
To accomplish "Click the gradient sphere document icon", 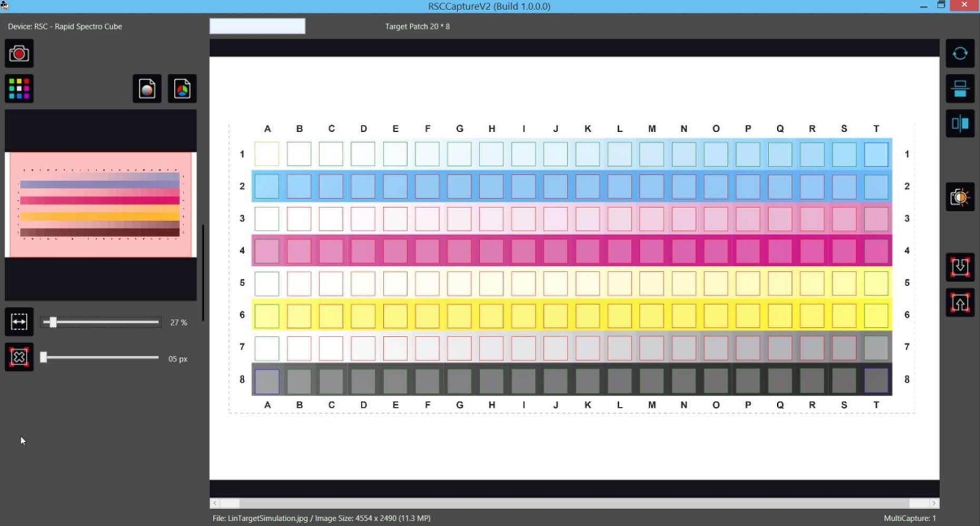I will tap(147, 89).
